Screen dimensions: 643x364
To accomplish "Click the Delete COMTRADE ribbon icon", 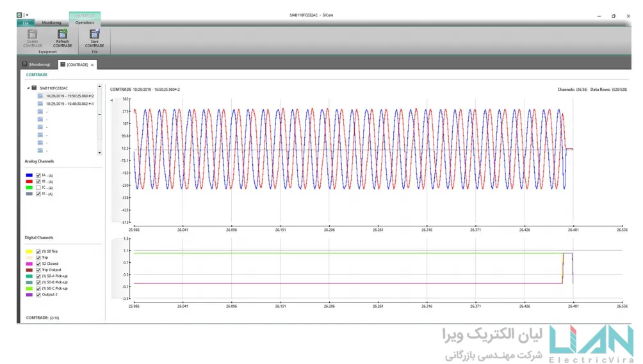I will coord(33,34).
